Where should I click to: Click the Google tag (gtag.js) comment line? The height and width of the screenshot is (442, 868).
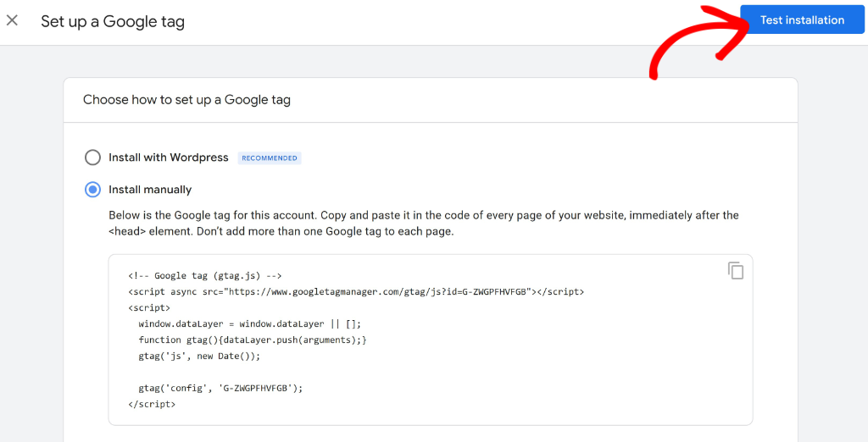point(205,275)
